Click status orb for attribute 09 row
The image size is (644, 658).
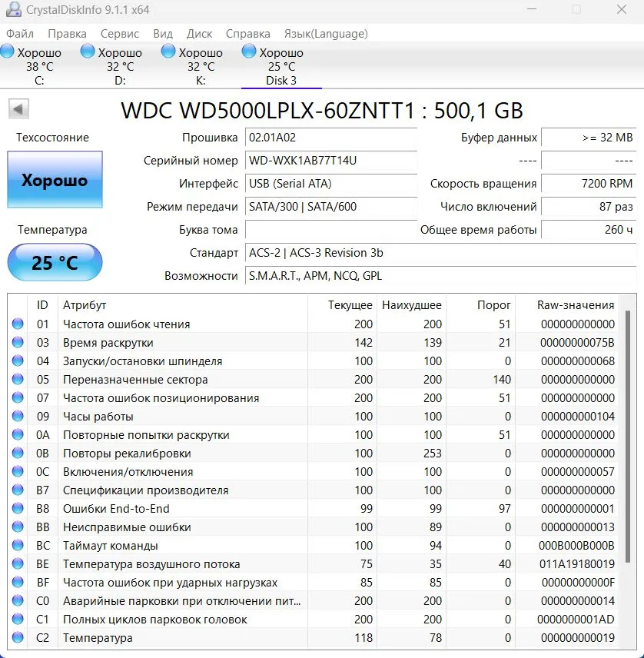pyautogui.click(x=18, y=417)
